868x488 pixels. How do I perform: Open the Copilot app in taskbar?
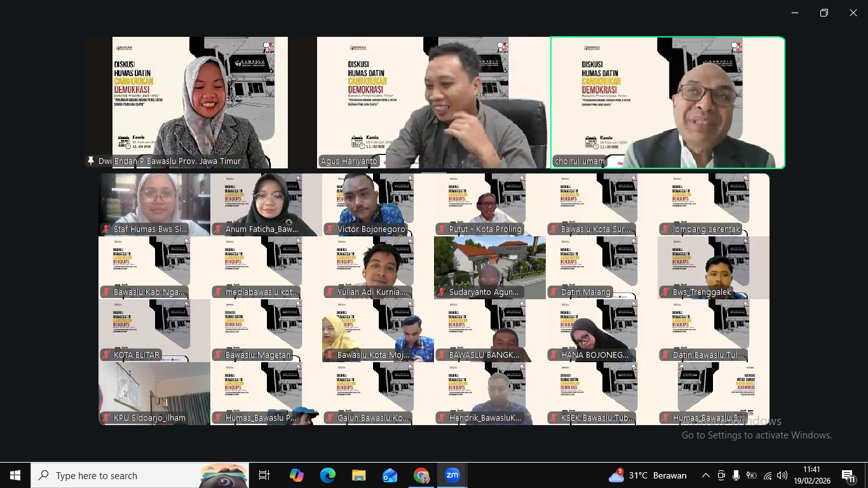pos(297,475)
